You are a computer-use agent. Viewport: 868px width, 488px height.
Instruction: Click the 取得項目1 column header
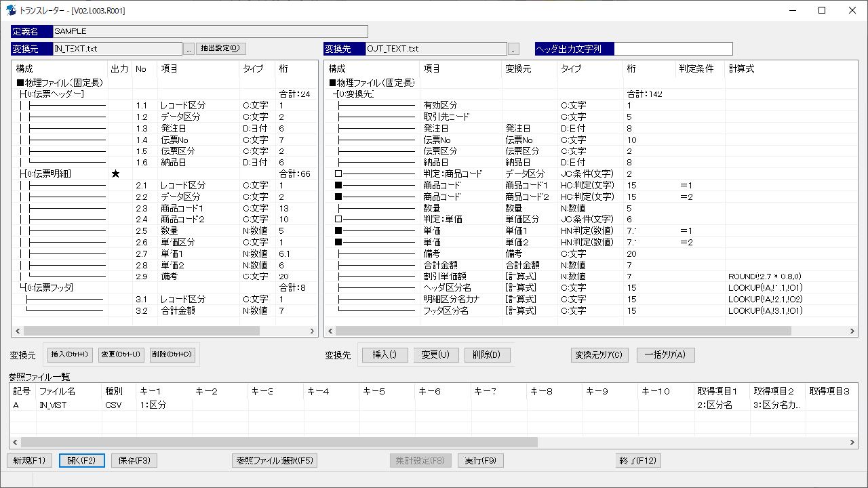pos(722,392)
